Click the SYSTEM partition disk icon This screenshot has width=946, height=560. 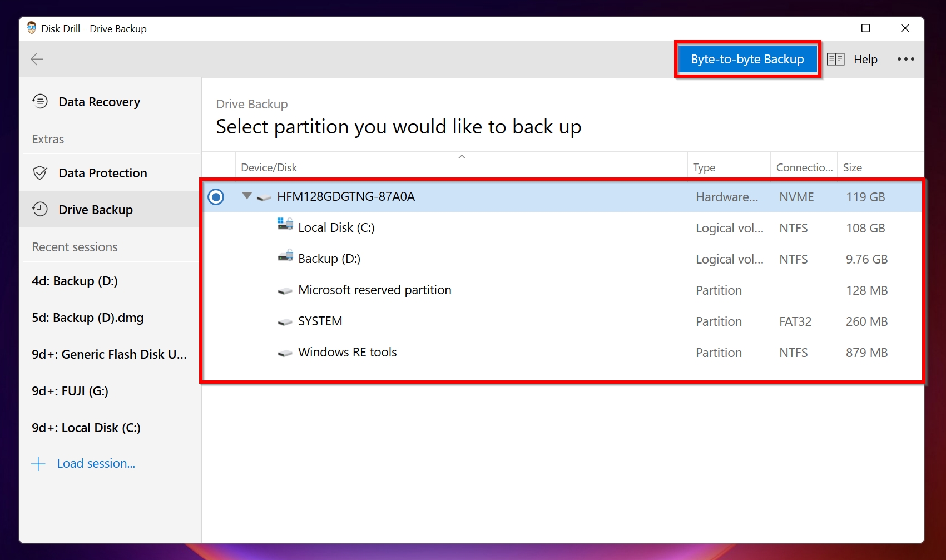[x=285, y=322]
